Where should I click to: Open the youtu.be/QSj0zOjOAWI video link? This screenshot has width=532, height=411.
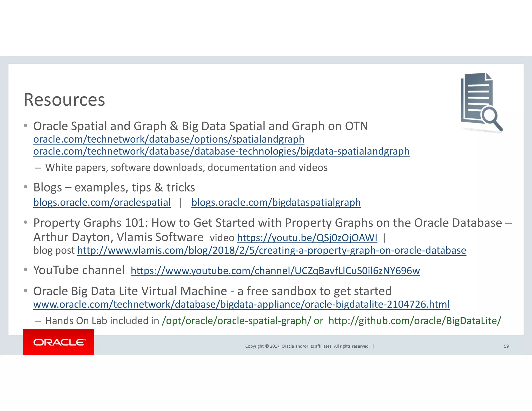(307, 238)
